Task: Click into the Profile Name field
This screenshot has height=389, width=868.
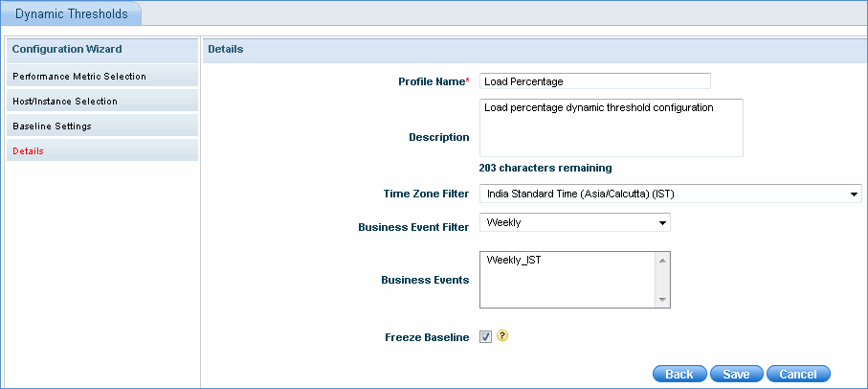Action: pos(594,81)
